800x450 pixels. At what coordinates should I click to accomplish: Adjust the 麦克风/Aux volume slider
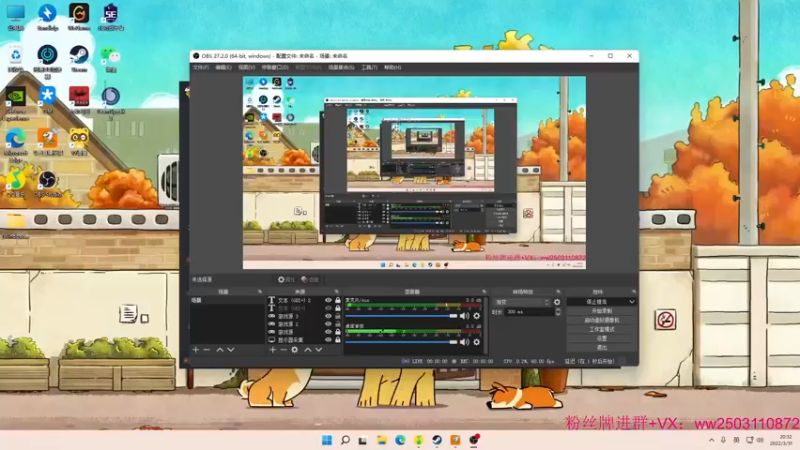[x=402, y=316]
